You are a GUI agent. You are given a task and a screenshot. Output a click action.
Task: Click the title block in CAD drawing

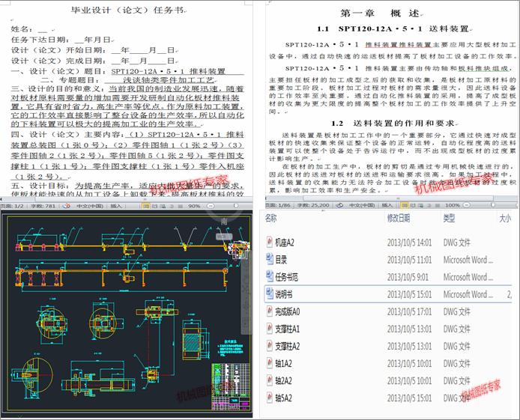[x=231, y=386]
